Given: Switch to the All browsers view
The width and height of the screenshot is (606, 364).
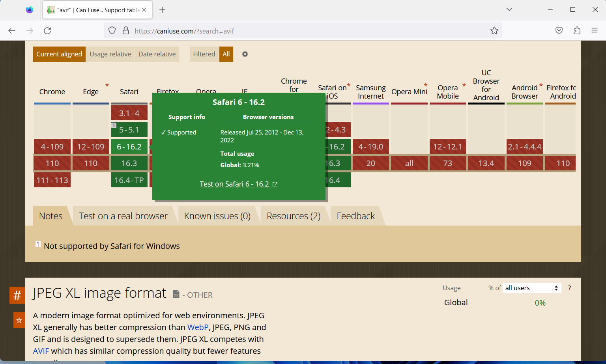Looking at the screenshot, I should tap(226, 54).
